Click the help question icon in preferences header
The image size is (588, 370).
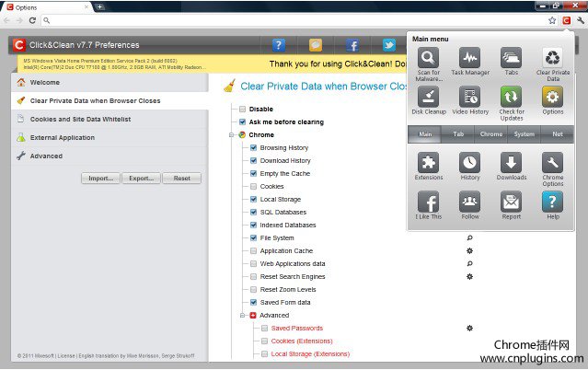click(279, 45)
